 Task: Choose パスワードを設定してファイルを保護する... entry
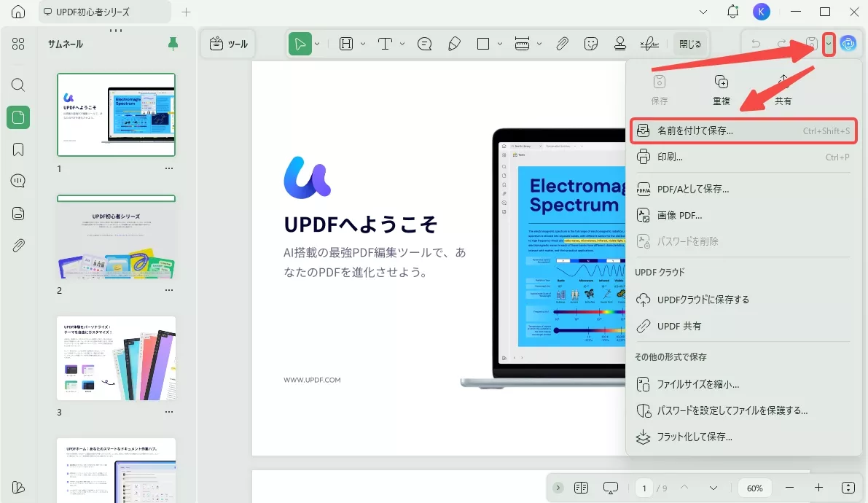pos(743,410)
